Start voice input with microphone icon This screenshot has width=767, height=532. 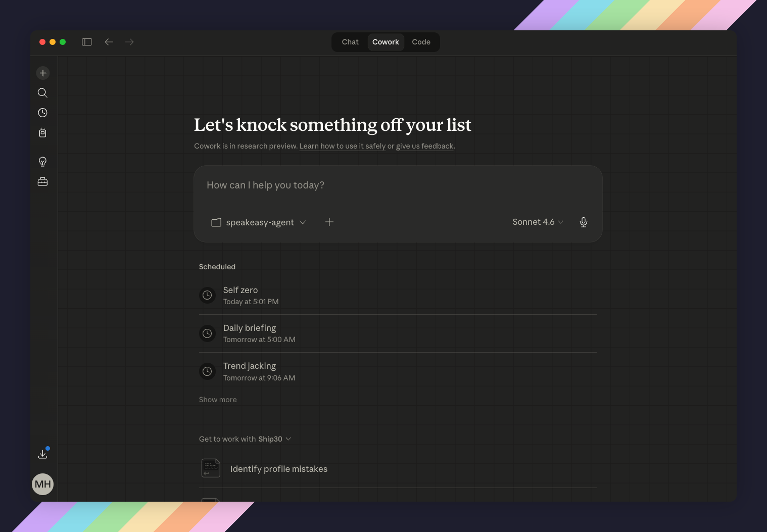click(583, 222)
